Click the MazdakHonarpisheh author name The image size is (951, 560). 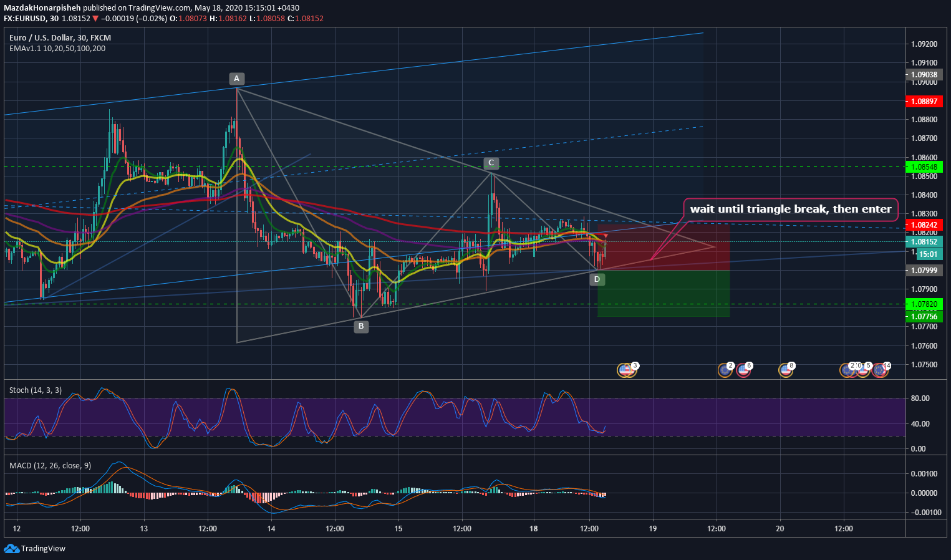42,8
